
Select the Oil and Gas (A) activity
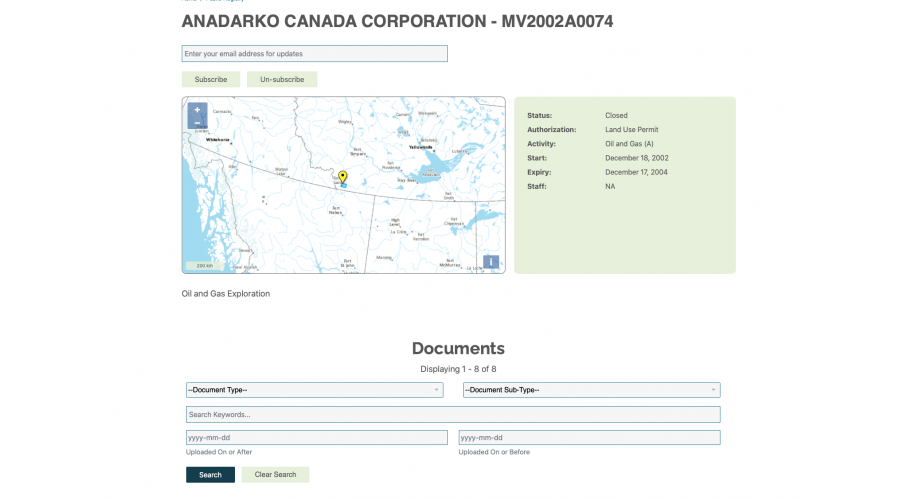pyautogui.click(x=629, y=143)
